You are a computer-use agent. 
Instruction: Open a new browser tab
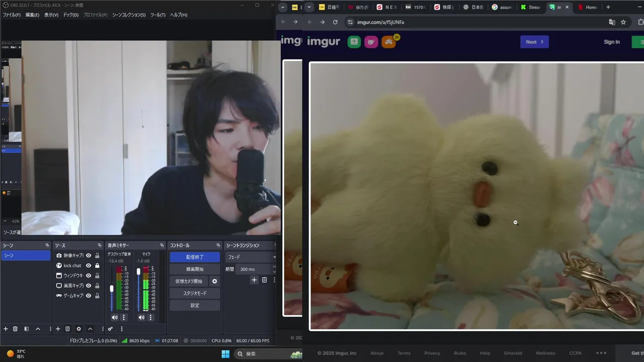pyautogui.click(x=608, y=7)
